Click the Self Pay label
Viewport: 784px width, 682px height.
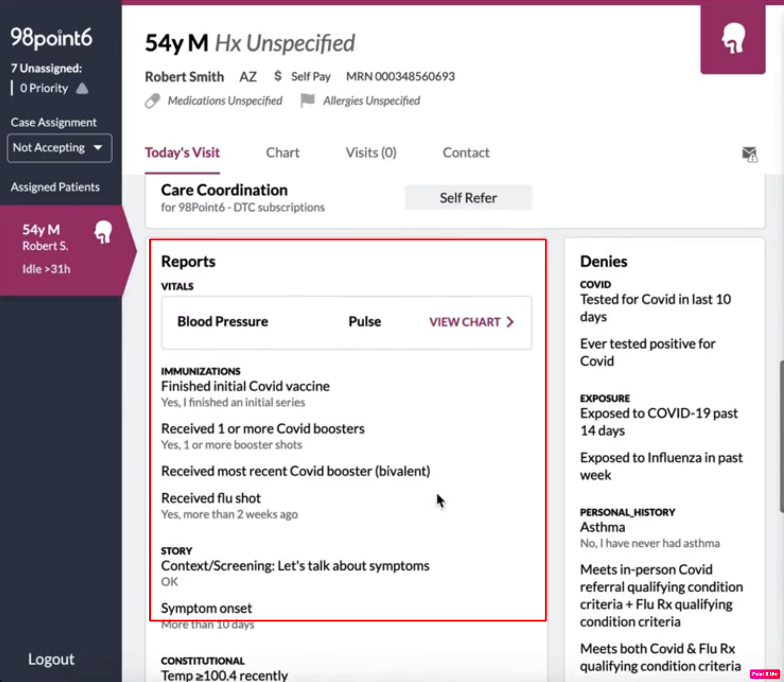point(311,77)
